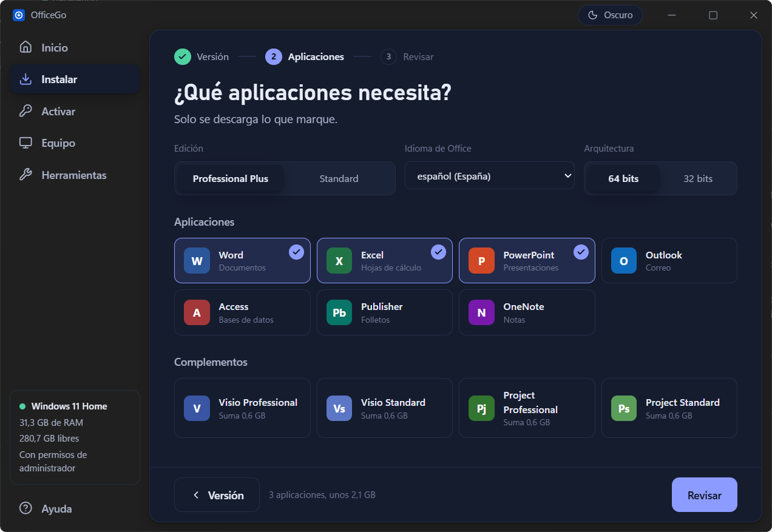Click the red Access A icon
Image resolution: width=772 pixels, height=532 pixels.
tap(197, 312)
